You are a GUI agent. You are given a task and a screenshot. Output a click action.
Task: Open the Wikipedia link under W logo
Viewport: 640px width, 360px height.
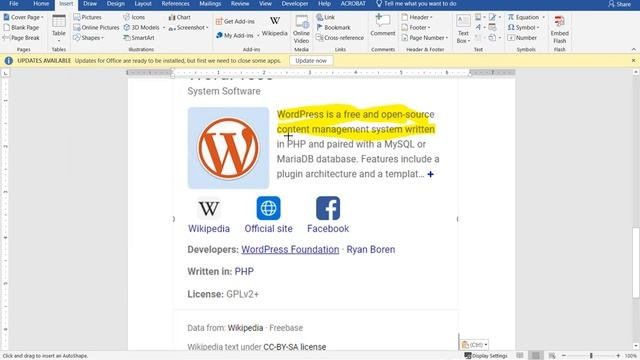[x=209, y=216]
